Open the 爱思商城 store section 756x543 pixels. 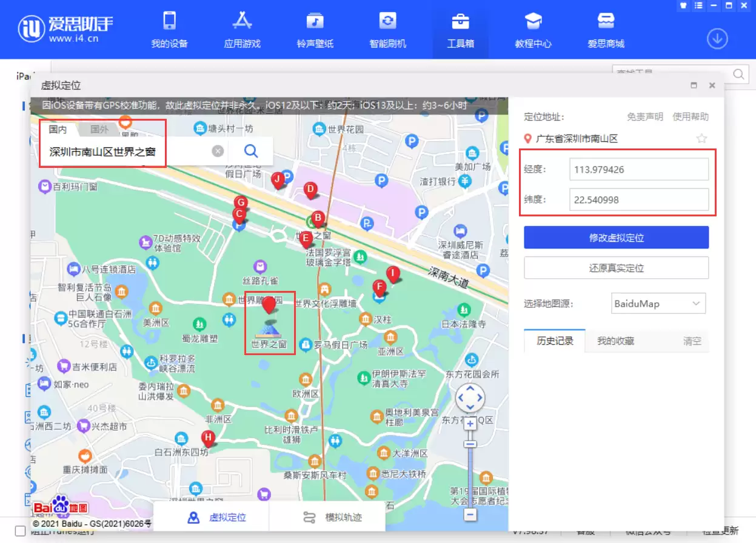(606, 29)
